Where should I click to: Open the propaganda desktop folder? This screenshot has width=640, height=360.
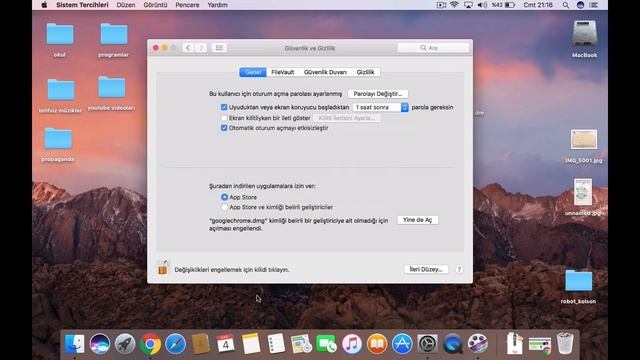(x=58, y=144)
